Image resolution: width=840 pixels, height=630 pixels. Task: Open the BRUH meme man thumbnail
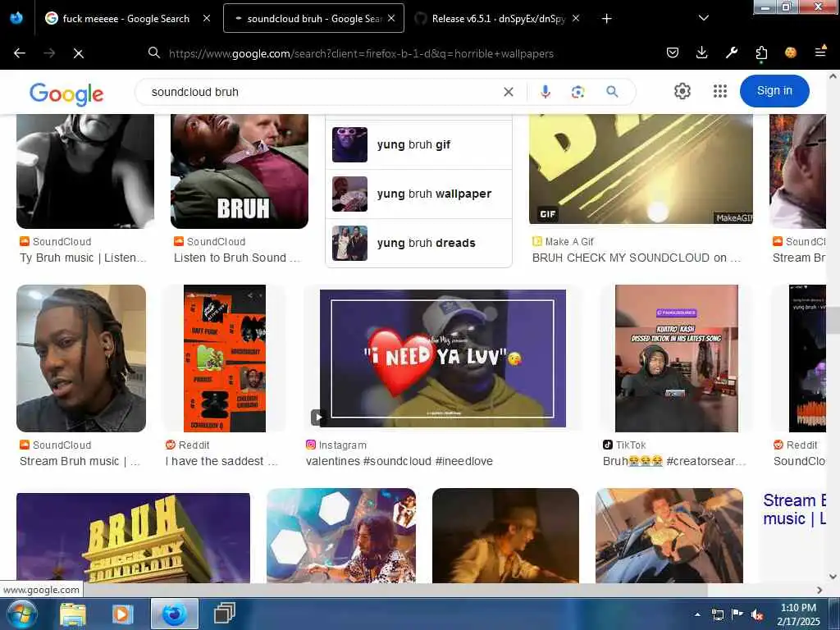(240, 171)
